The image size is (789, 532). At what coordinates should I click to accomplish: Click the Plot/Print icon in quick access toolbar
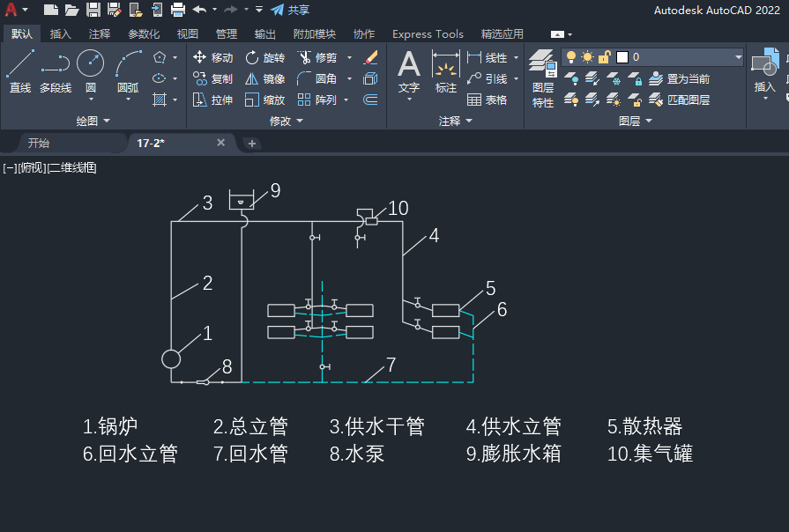177,10
